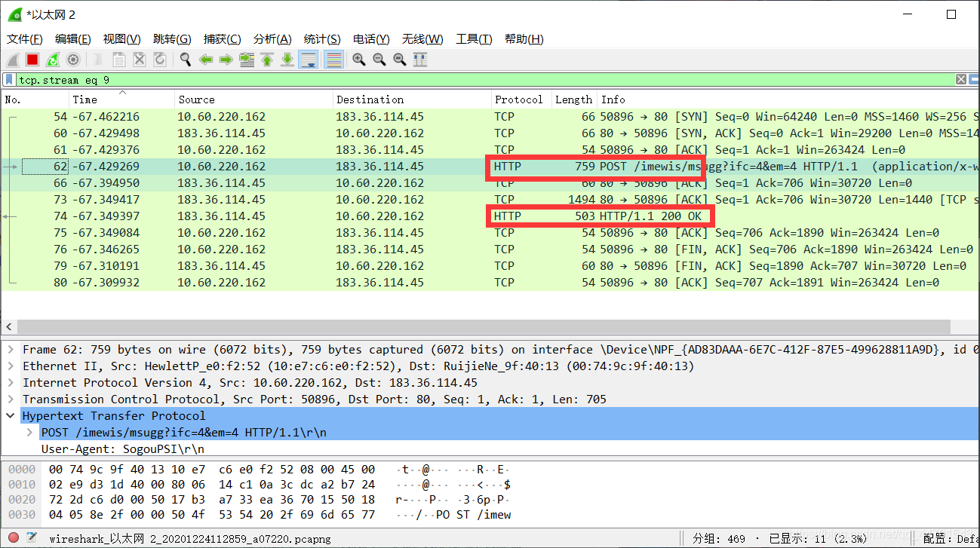Open the 视图(V) menu
The image size is (980, 548).
122,39
